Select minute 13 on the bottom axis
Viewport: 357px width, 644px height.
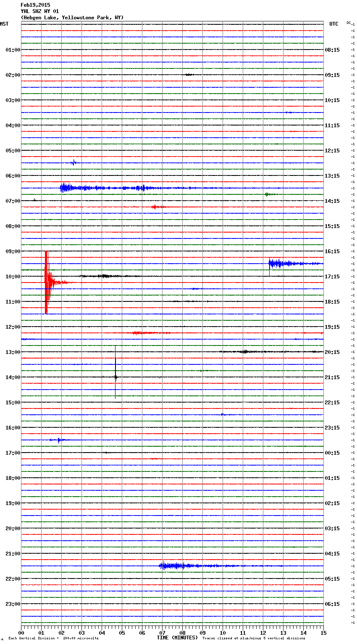[283, 633]
